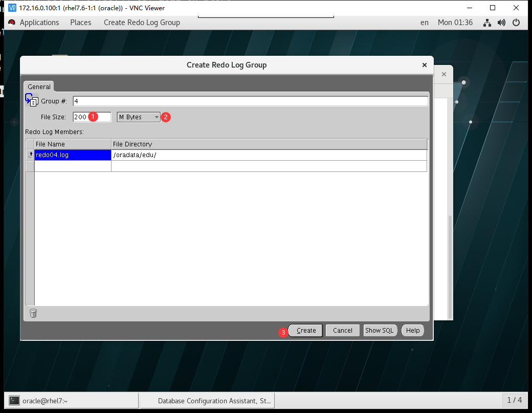Image resolution: width=532 pixels, height=413 pixels.
Task: Select the redo04.log file name cell
Action: coord(73,155)
